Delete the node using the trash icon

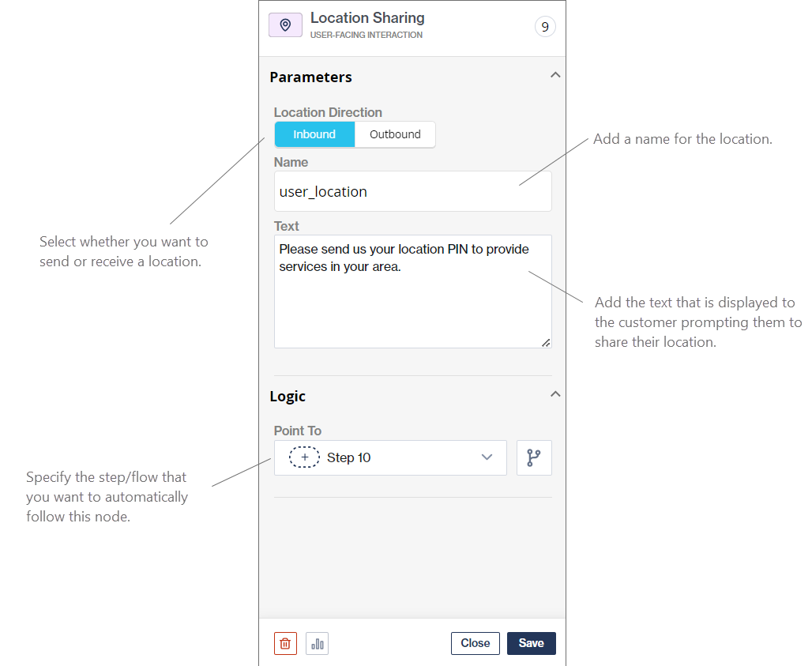(x=285, y=643)
